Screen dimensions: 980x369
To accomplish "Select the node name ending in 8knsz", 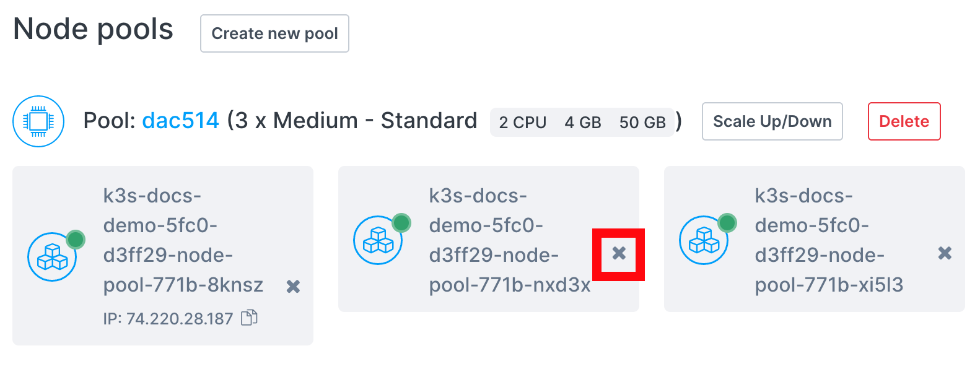I will pos(183,240).
